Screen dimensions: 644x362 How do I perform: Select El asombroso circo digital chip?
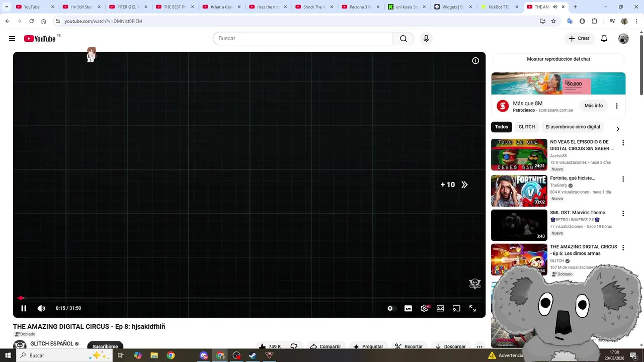[x=573, y=127]
